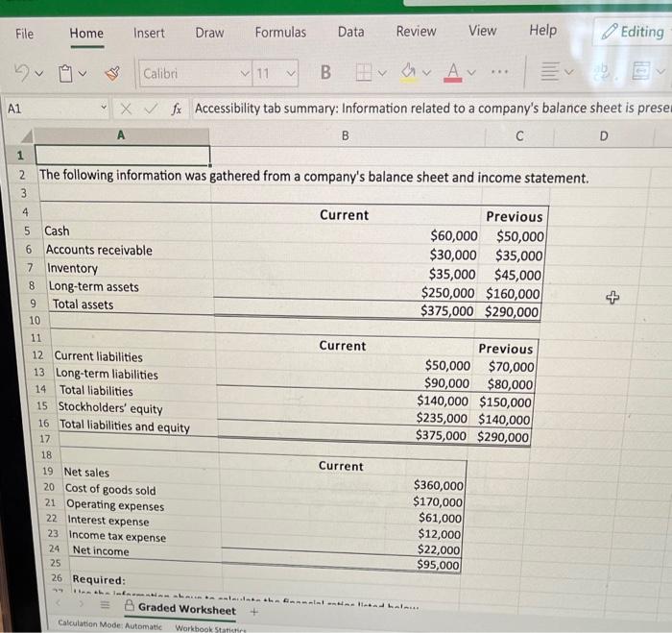This screenshot has height=633, width=672.
Task: Select column D header
Action: pos(604,136)
